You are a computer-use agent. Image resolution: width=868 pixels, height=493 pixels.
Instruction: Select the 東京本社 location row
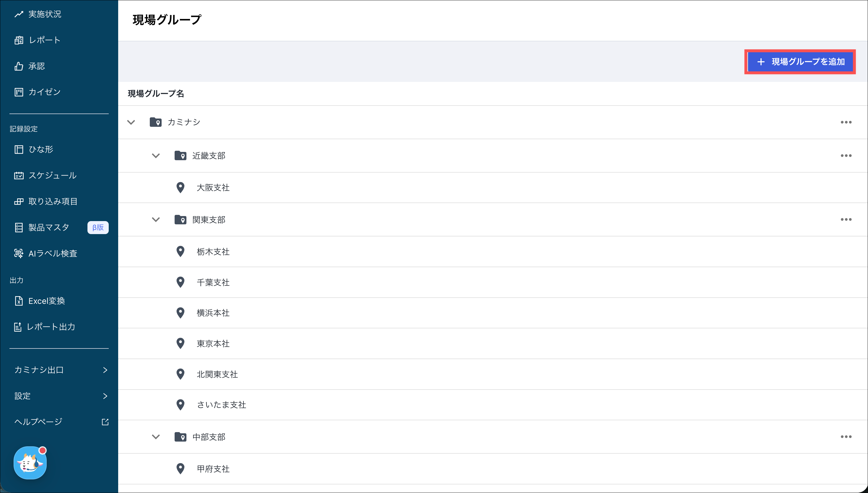[x=213, y=343]
